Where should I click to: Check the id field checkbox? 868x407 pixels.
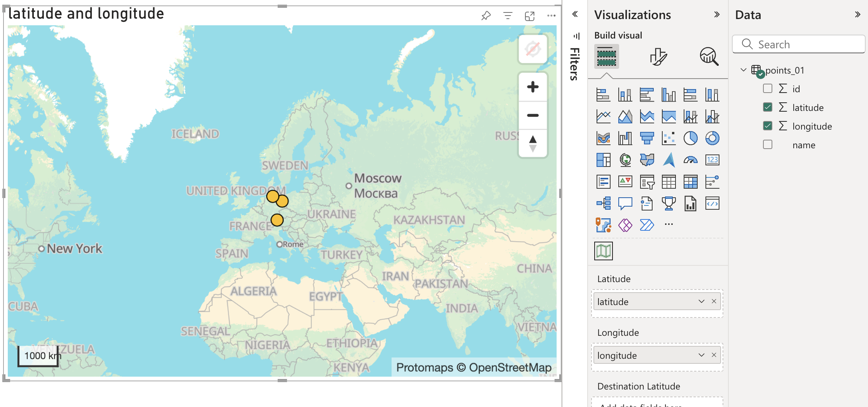click(767, 88)
